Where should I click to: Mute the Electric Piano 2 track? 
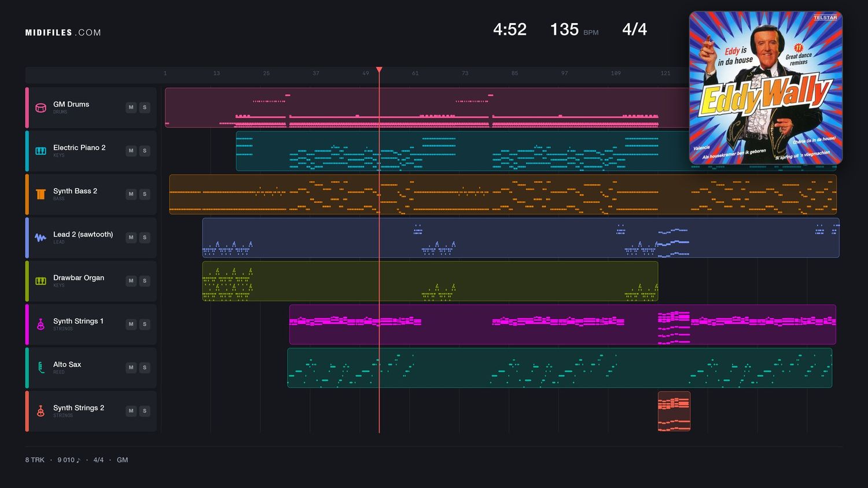coord(131,151)
